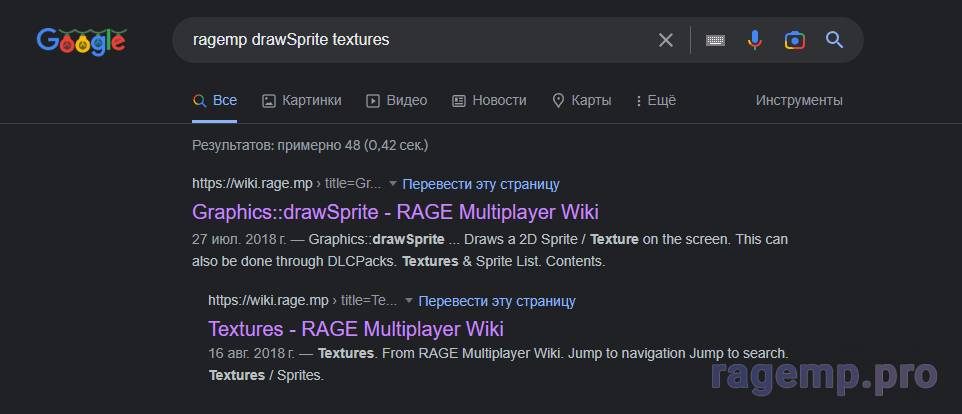
Task: Click the Google logo
Action: pos(81,40)
